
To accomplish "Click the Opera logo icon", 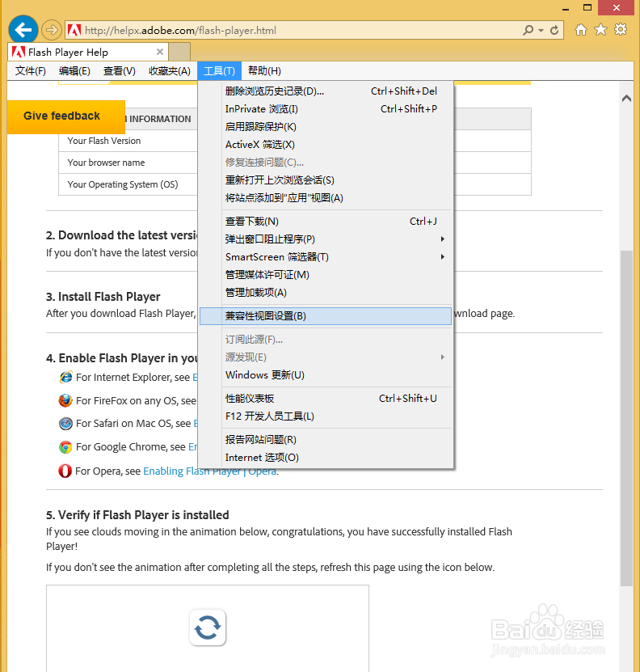I will pyautogui.click(x=65, y=471).
